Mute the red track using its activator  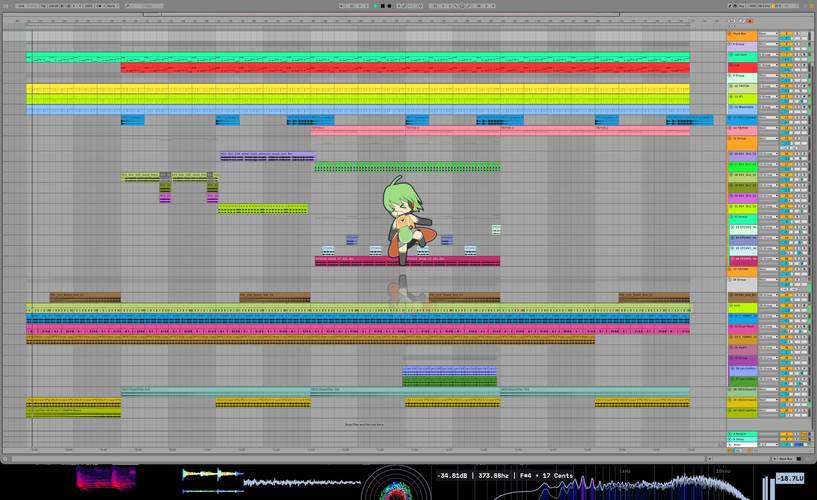click(x=784, y=66)
